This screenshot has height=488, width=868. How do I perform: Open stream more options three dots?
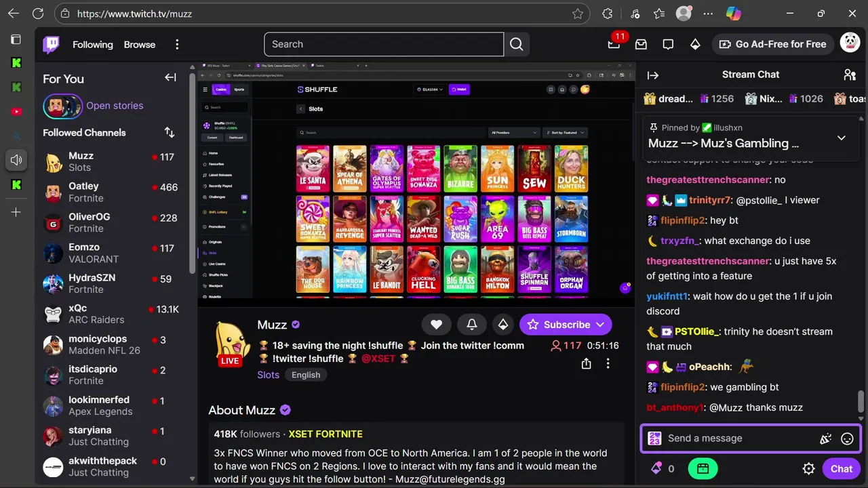tap(608, 364)
